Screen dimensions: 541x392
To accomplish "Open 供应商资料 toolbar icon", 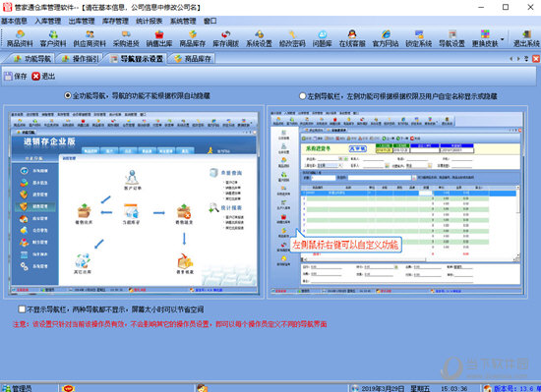I will point(90,38).
